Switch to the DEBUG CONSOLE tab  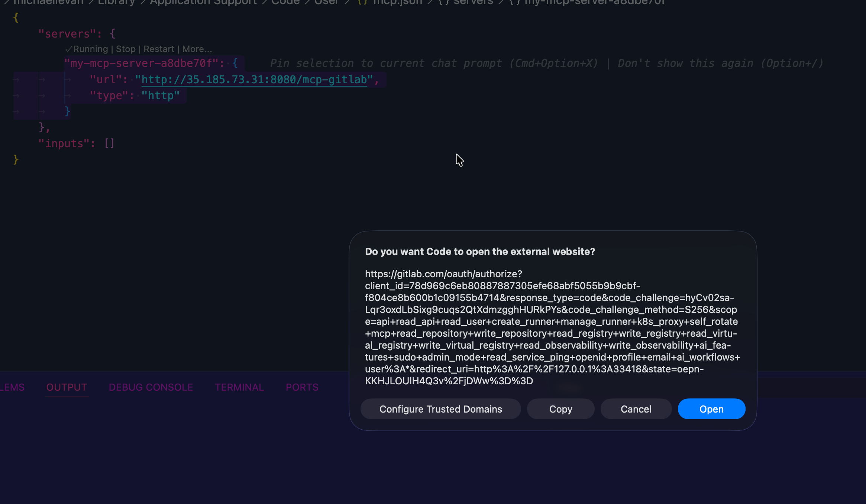coord(151,387)
